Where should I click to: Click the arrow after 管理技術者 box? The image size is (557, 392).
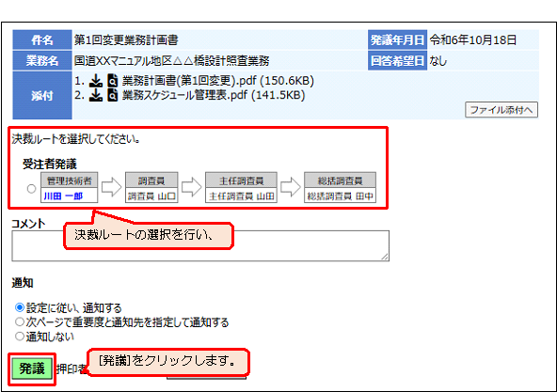click(x=112, y=187)
